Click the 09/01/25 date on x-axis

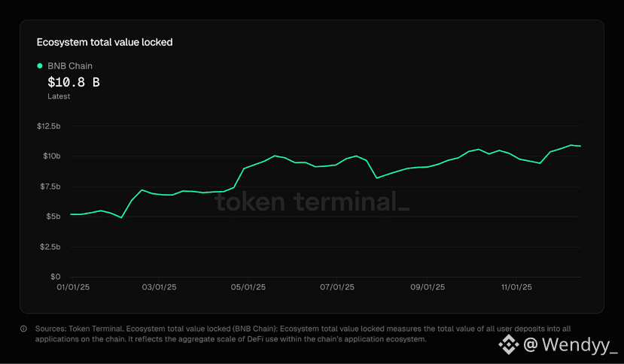tap(427, 287)
